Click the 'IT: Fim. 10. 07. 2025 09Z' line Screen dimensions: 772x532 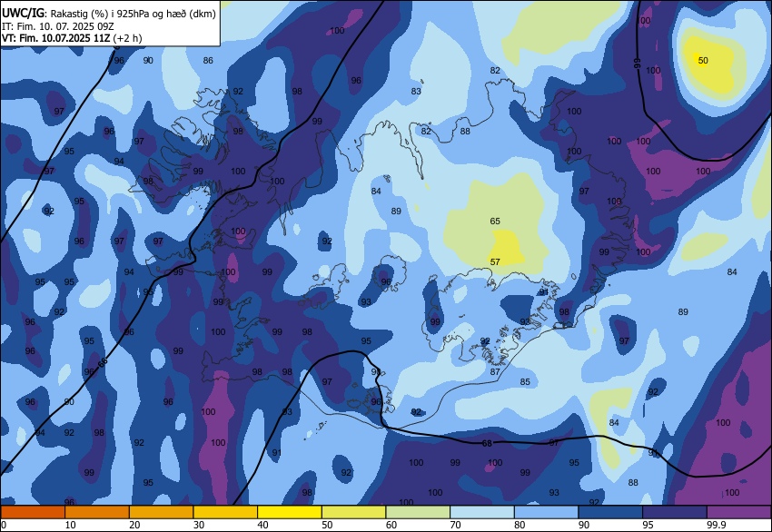point(57,26)
